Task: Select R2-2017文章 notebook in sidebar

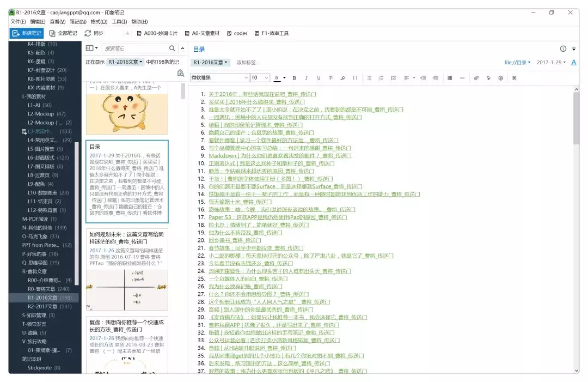Action: coord(50,306)
